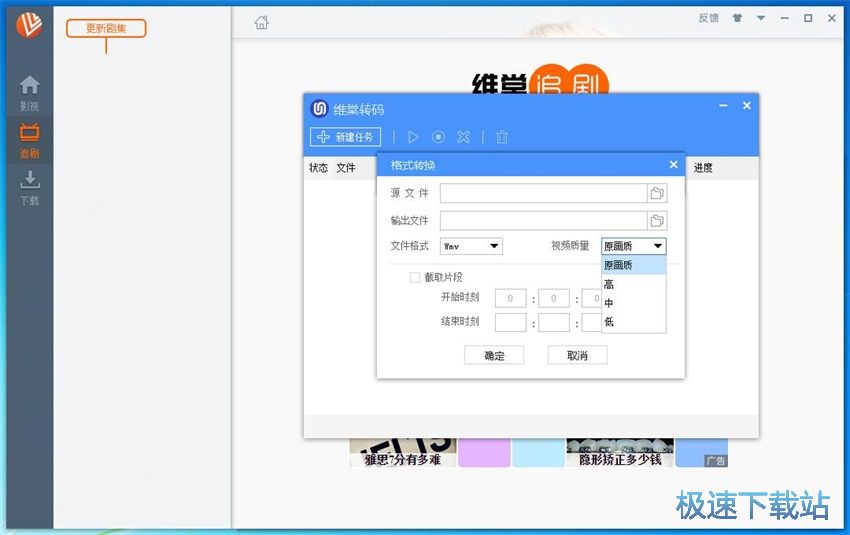Screen dimensions: 850x535
Task: Minimize the main application window
Action: 784,18
